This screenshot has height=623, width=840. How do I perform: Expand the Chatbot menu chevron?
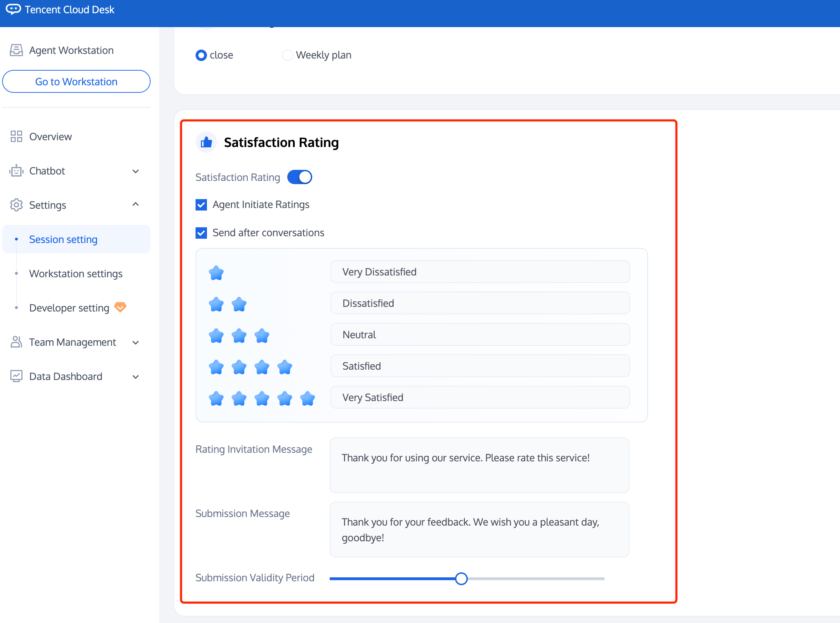click(x=136, y=171)
